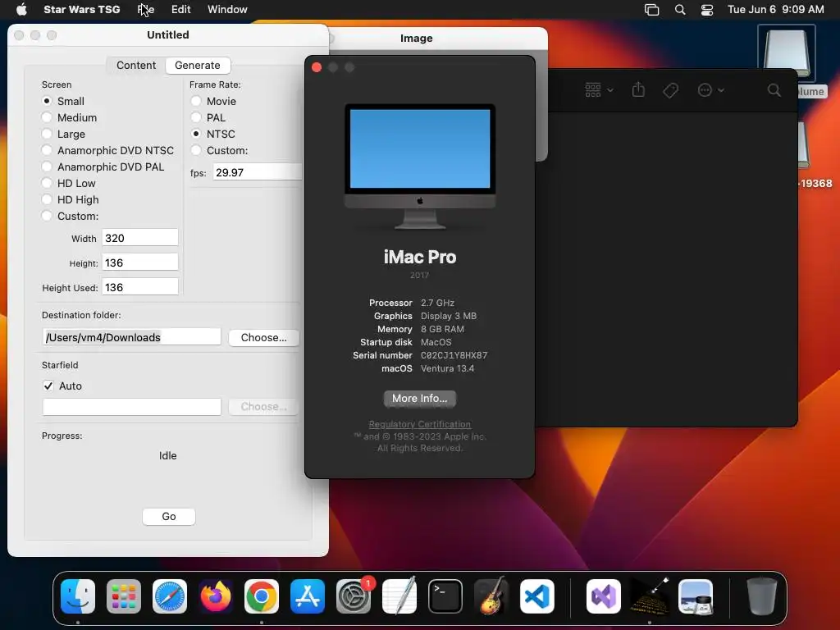This screenshot has width=840, height=630.
Task: Open Finder action menu (ellipsis) dropdown
Action: click(x=710, y=90)
